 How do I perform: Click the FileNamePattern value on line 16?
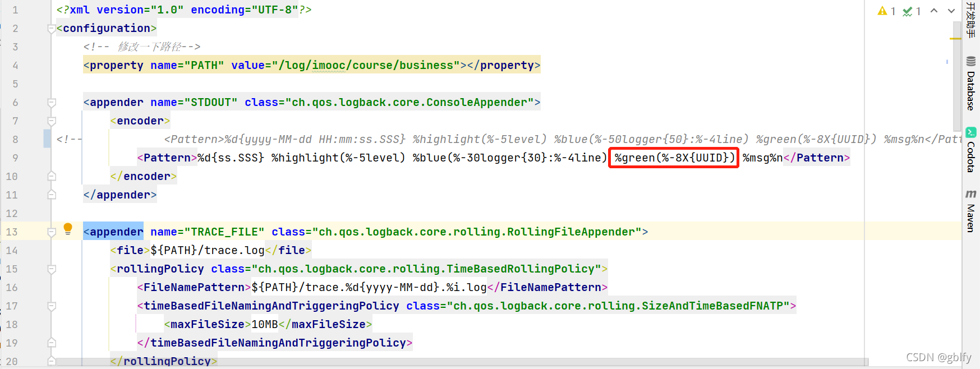[x=369, y=288]
